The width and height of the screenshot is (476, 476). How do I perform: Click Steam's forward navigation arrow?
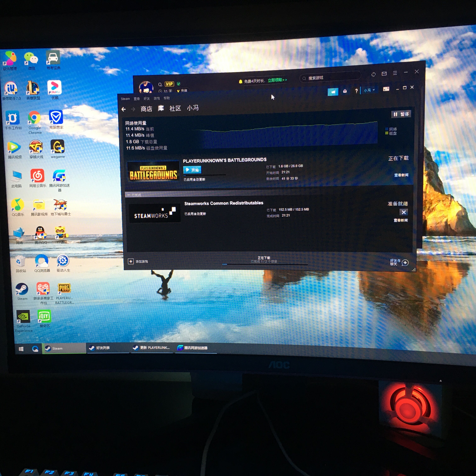(133, 109)
